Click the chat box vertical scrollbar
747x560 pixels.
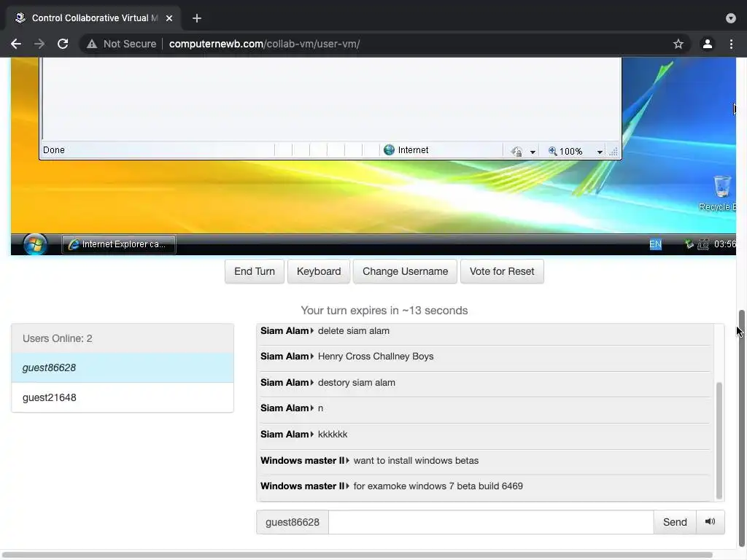719,440
